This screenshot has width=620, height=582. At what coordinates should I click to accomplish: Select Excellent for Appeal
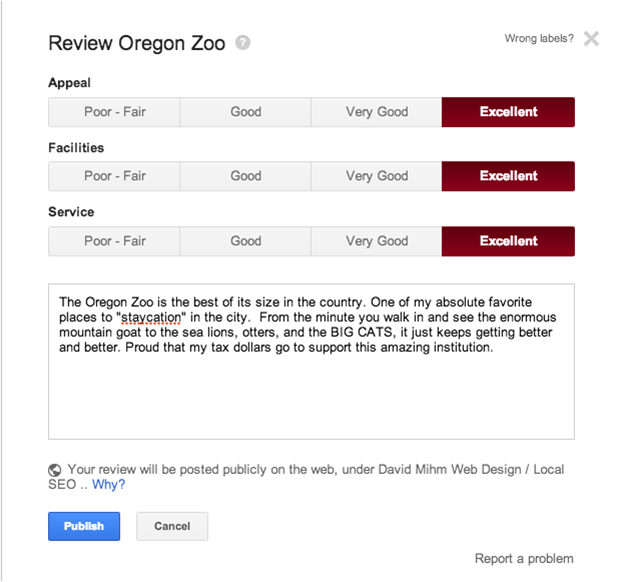pos(508,112)
